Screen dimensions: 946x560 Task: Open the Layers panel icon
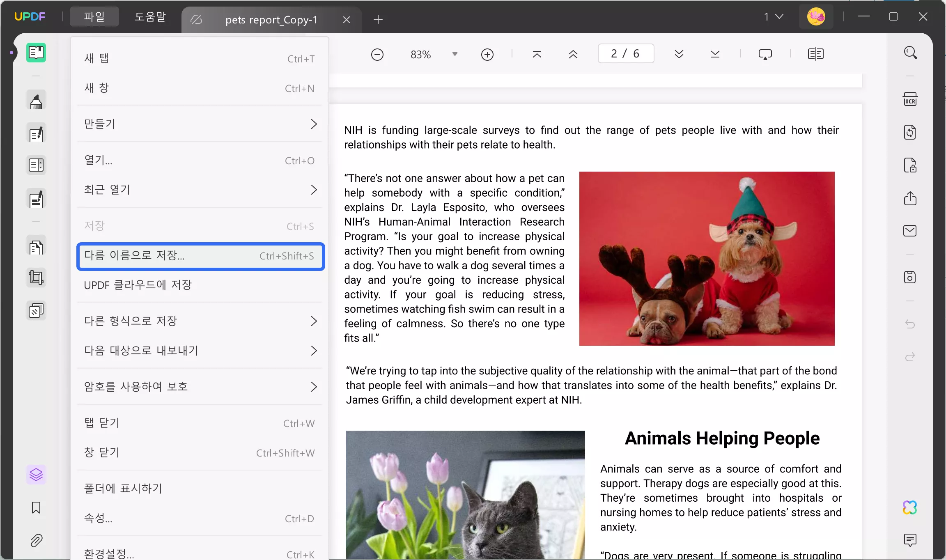tap(36, 475)
